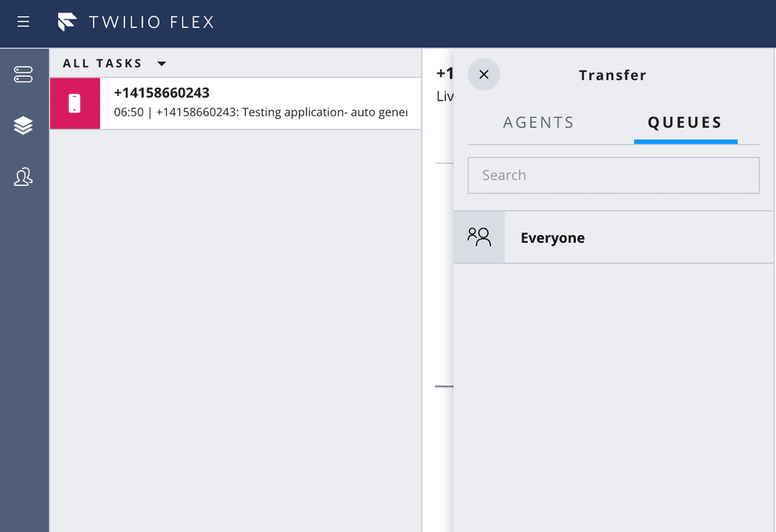Click the conversation header phone number

click(445, 74)
